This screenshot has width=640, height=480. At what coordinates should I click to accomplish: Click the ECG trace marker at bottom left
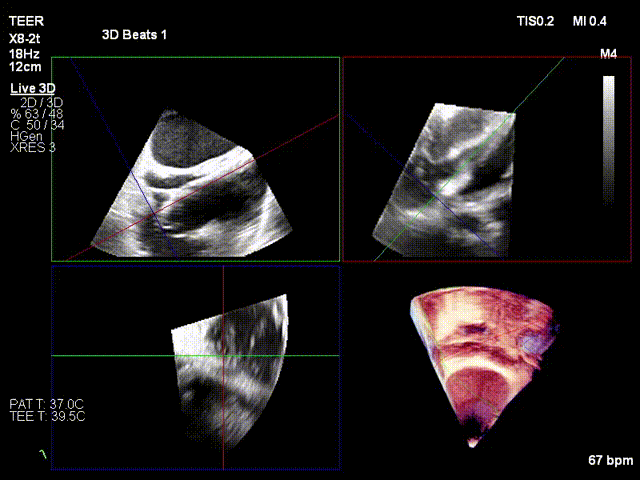click(x=43, y=455)
